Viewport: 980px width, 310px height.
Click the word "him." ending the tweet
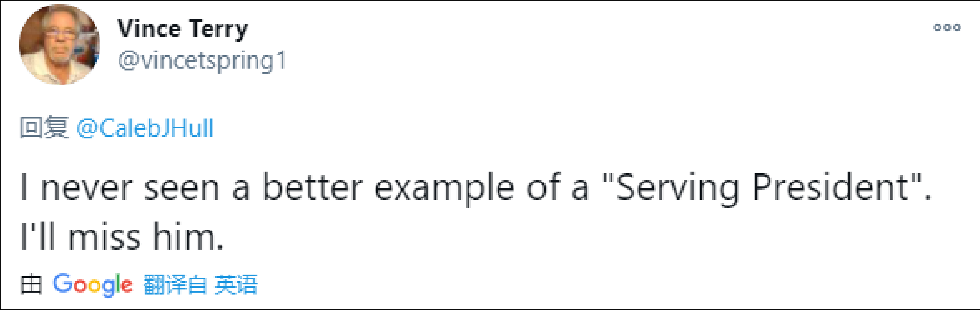click(x=188, y=236)
